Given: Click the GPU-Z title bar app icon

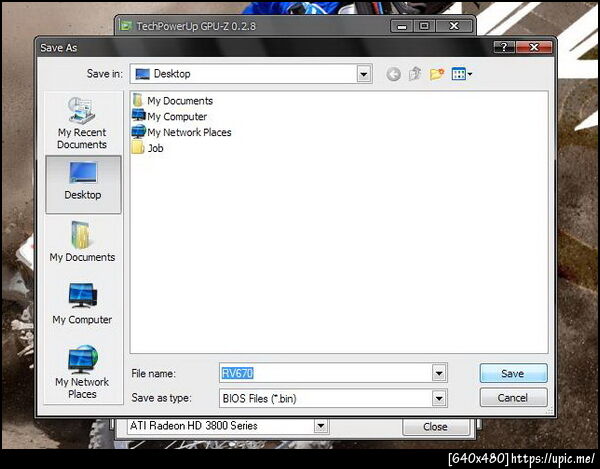Looking at the screenshot, I should [x=126, y=26].
